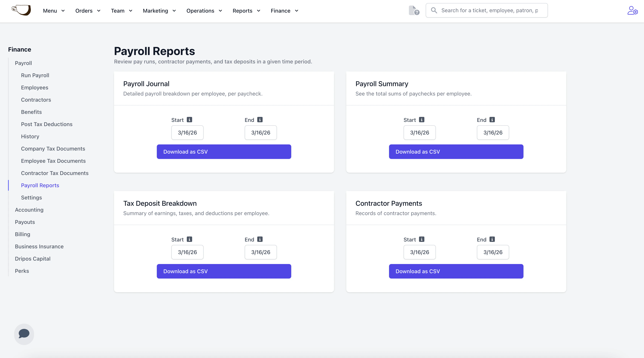Open Accounting section in the sidebar
Viewport: 644px width, 358px height.
click(x=29, y=210)
